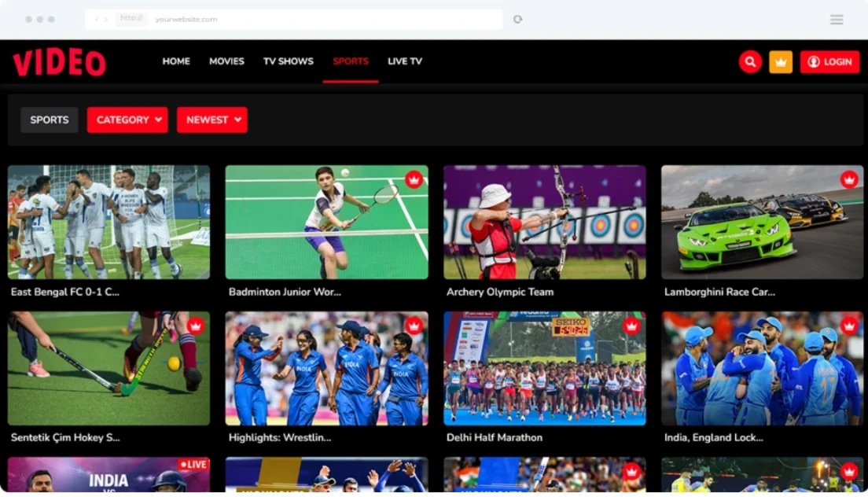Switch to the LIVE TV section
The height and width of the screenshot is (497, 868).
(404, 61)
